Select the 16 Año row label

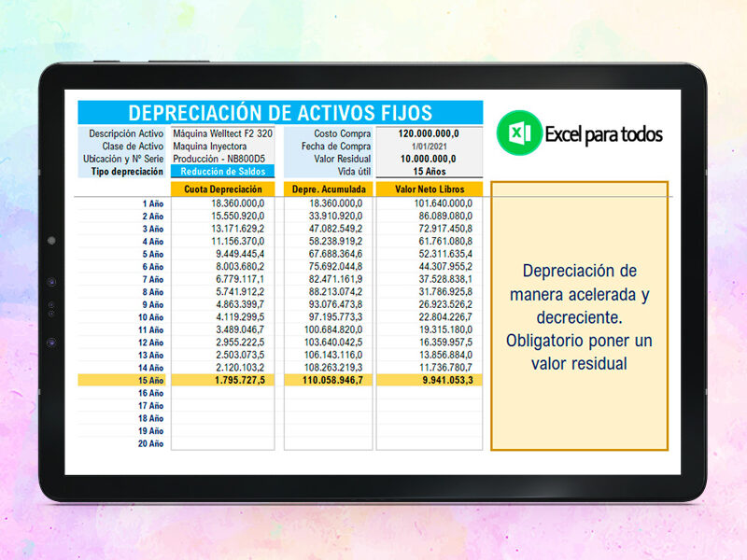pyautogui.click(x=150, y=393)
